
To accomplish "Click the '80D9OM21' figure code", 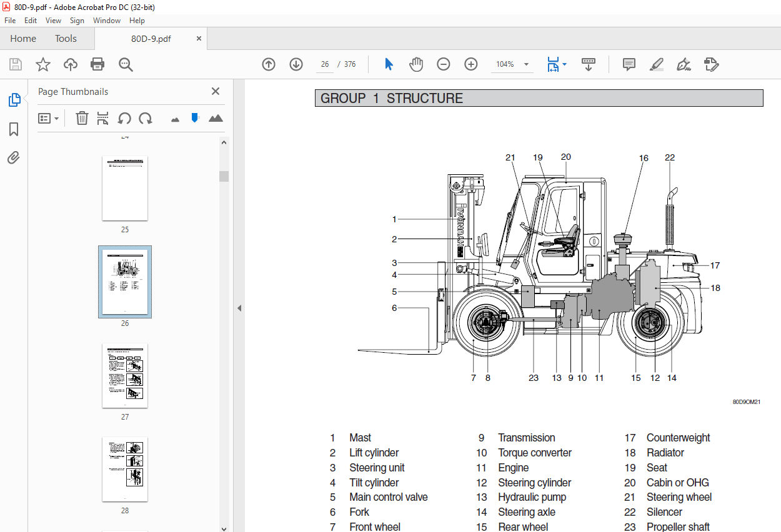I will click(x=747, y=402).
